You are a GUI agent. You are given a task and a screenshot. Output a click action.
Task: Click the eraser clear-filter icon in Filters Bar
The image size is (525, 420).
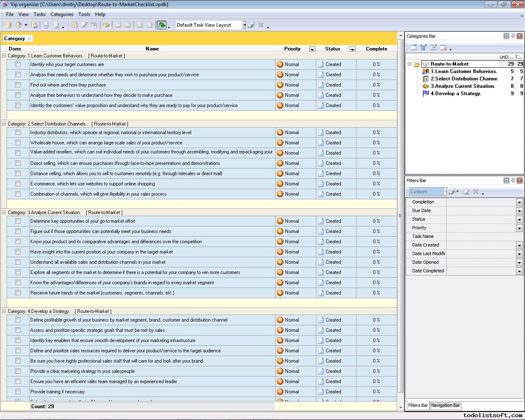466,192
